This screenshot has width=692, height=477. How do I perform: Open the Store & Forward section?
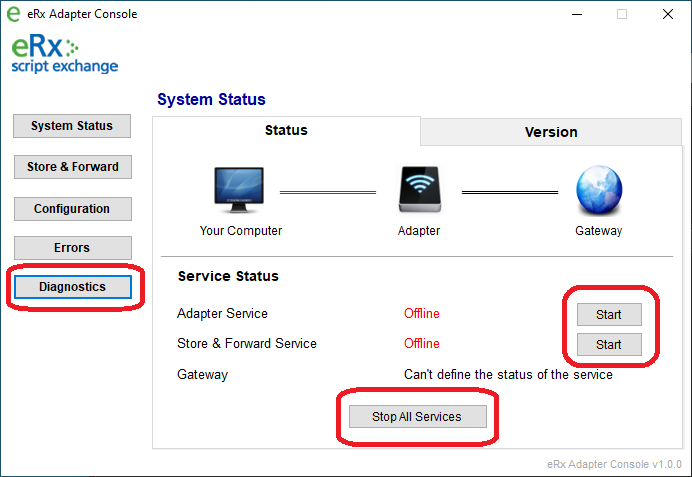click(x=73, y=167)
